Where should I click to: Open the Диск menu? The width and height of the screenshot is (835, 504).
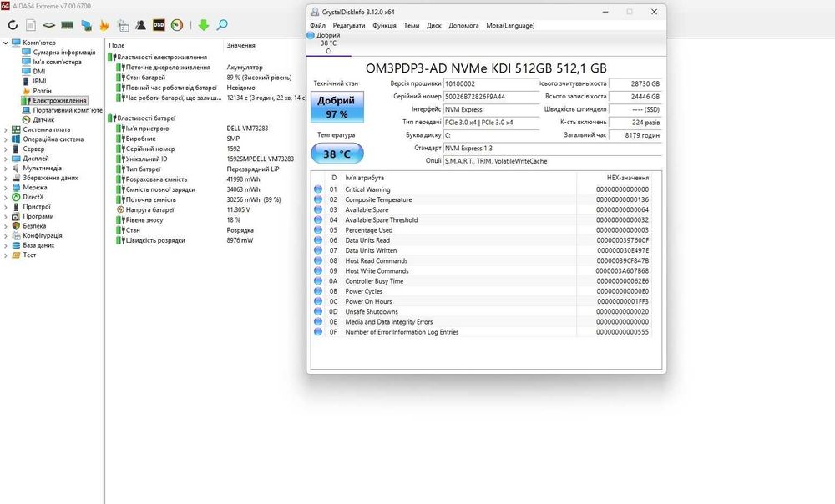click(x=434, y=25)
